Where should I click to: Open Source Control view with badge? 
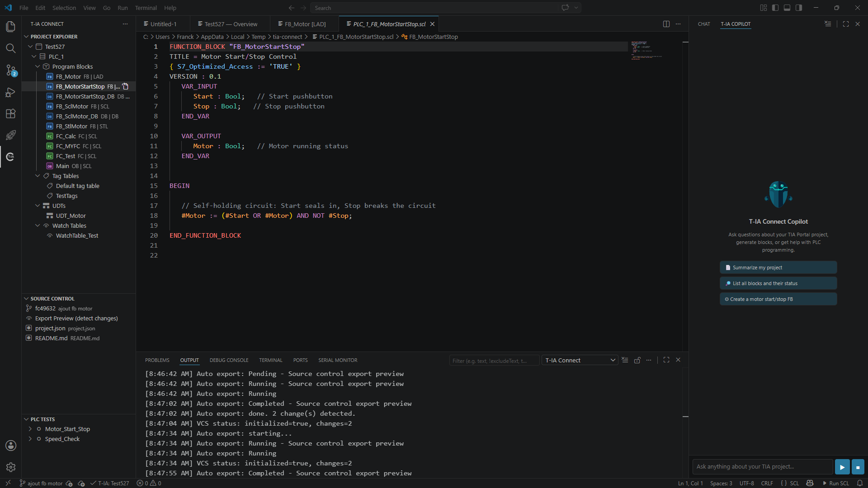(x=10, y=70)
